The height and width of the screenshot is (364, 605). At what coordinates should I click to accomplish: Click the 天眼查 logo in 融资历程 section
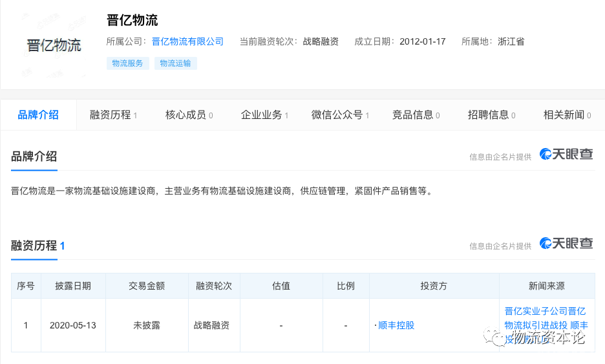[x=566, y=243]
